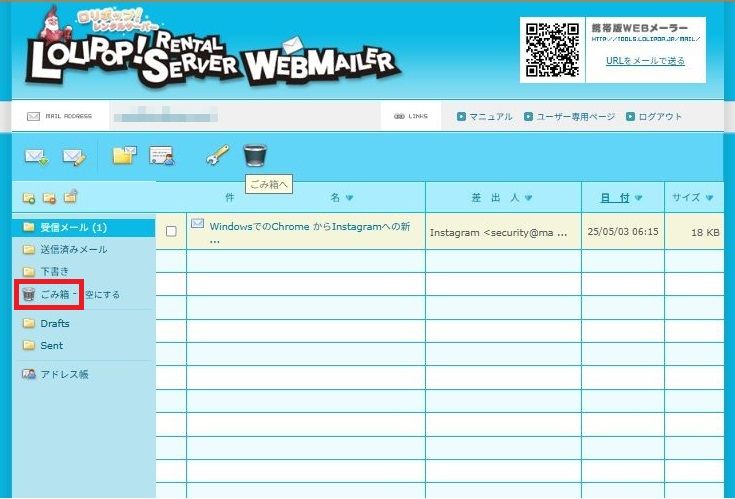Open the address card icon in toolbar
This screenshot has height=499, width=735.
[x=162, y=155]
